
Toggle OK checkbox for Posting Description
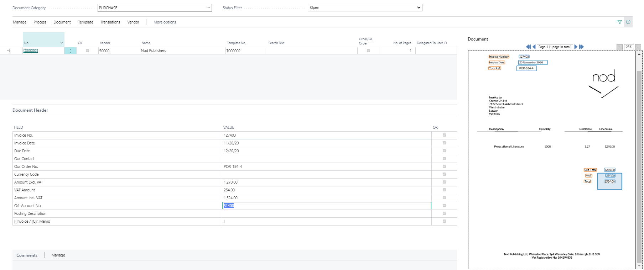444,213
